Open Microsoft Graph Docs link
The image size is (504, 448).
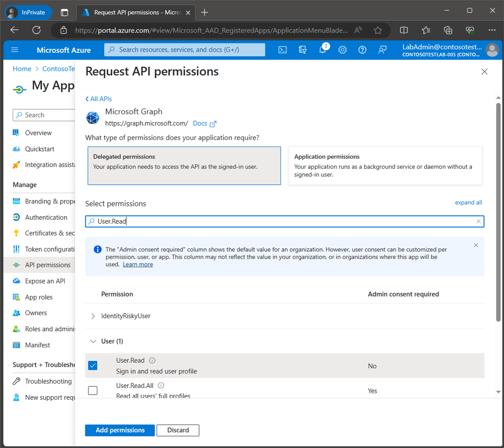[x=205, y=123]
